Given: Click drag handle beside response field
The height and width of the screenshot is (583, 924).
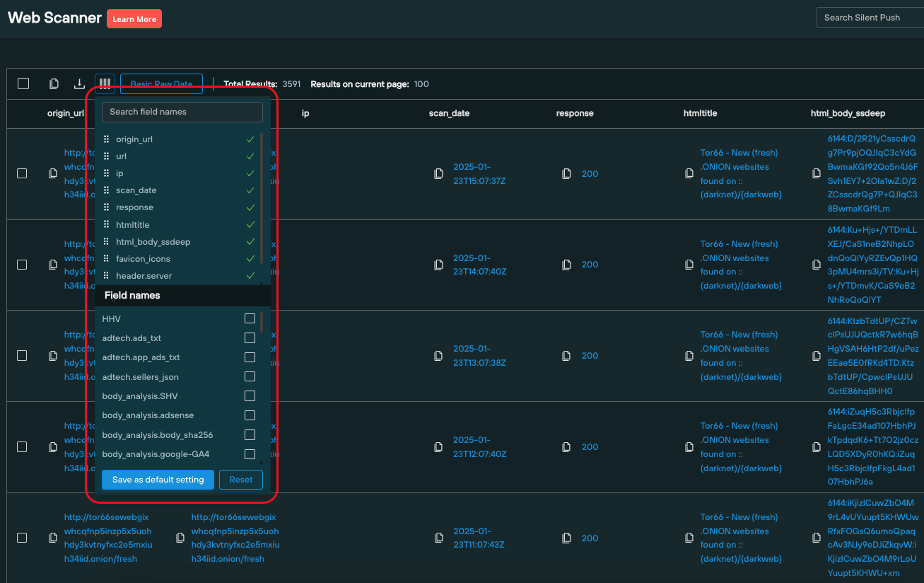Looking at the screenshot, I should [107, 207].
